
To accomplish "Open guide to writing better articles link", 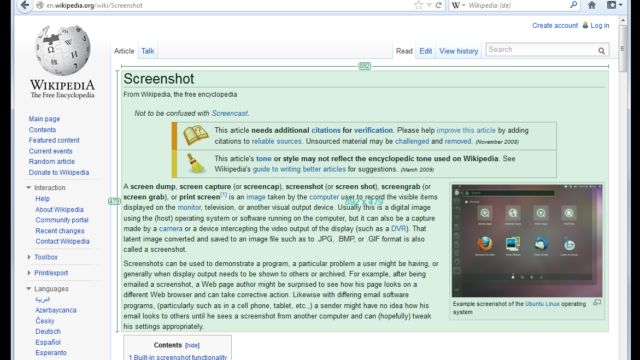I will click(299, 169).
